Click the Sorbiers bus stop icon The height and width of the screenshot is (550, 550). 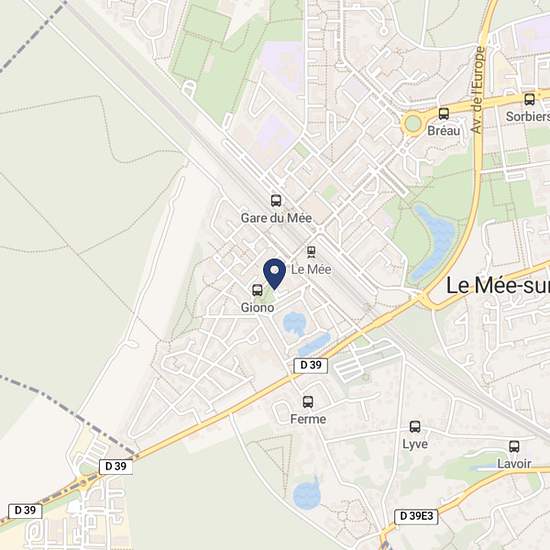[530, 99]
